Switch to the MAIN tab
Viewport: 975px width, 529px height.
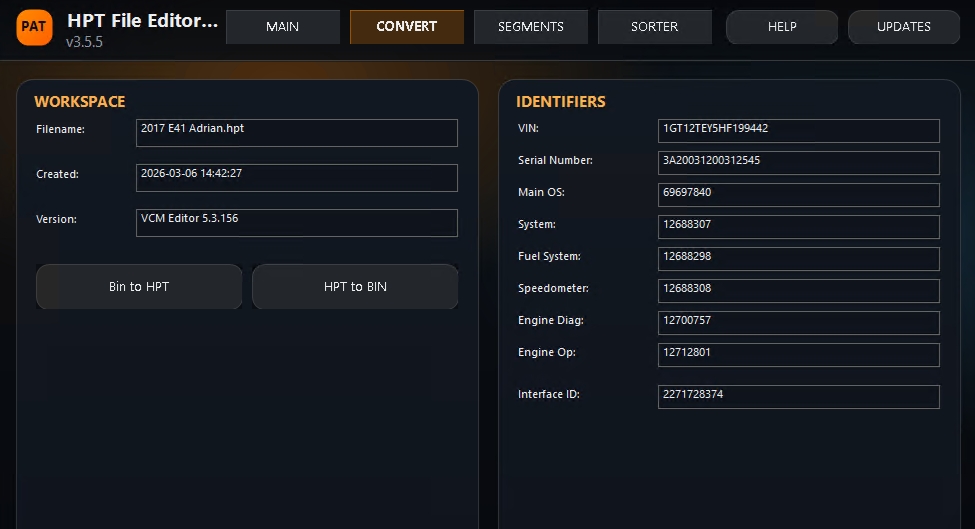282,27
